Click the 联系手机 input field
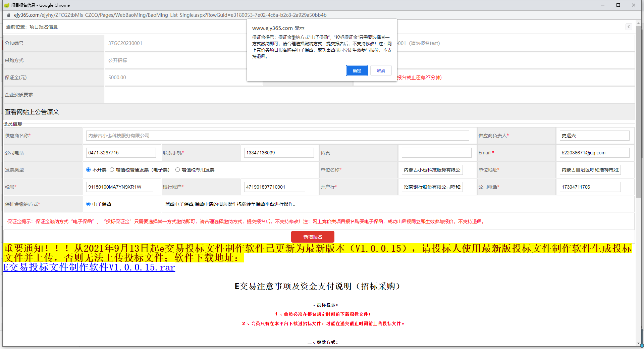The width and height of the screenshot is (644, 349). pos(279,153)
